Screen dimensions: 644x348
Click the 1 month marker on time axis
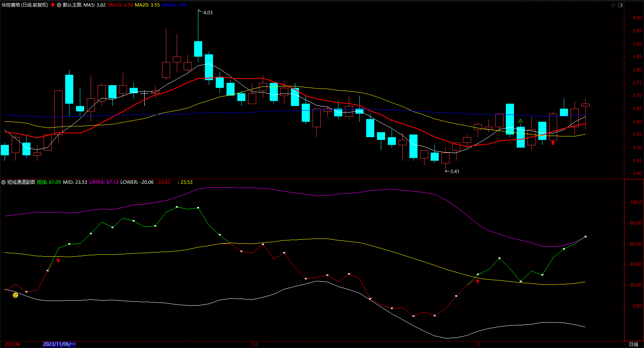(479, 344)
